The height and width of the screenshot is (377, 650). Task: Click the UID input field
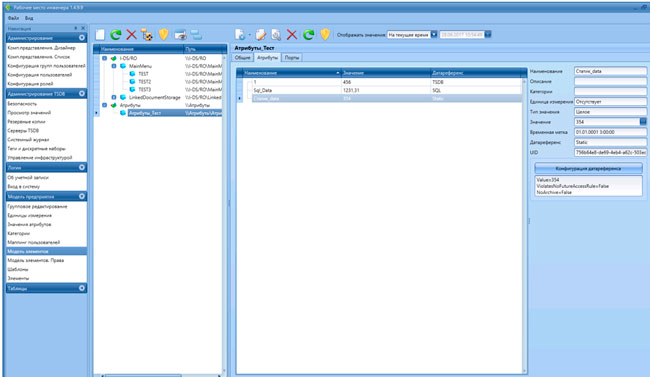tap(610, 153)
